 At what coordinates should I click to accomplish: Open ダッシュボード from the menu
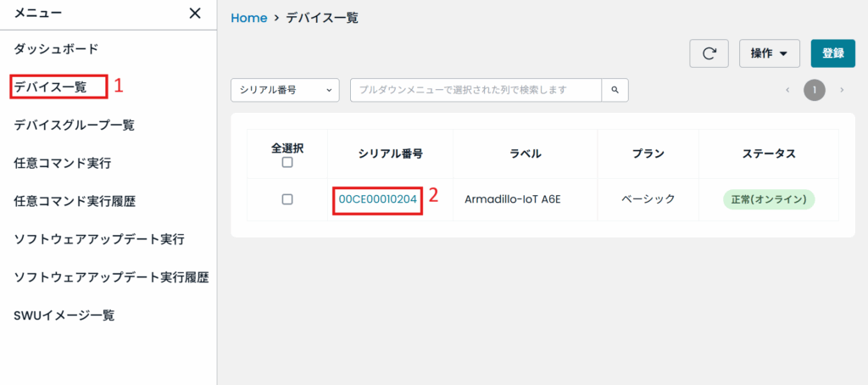[x=56, y=49]
